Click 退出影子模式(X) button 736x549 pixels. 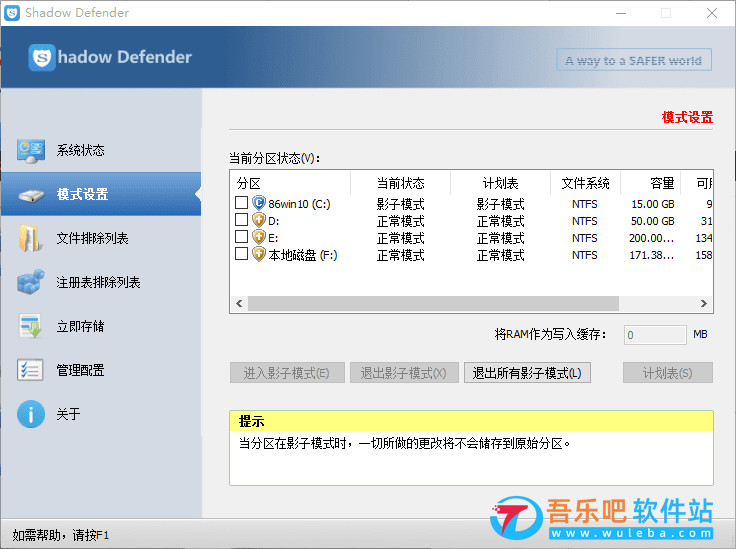click(404, 373)
